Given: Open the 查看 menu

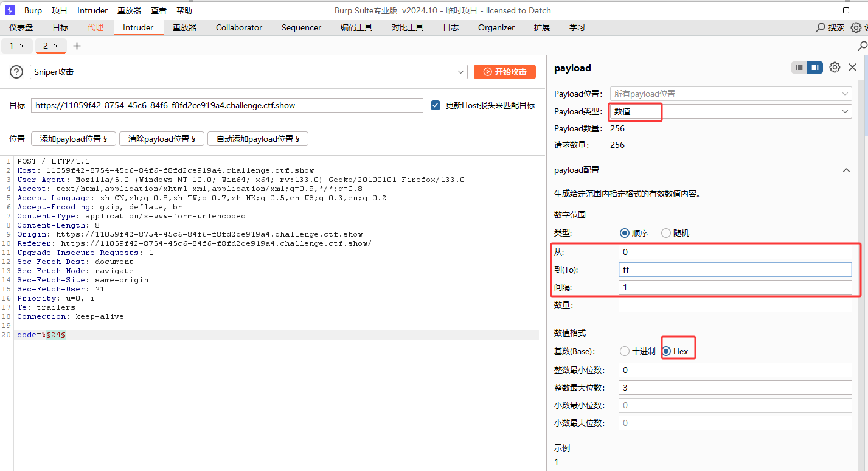Looking at the screenshot, I should [159, 10].
